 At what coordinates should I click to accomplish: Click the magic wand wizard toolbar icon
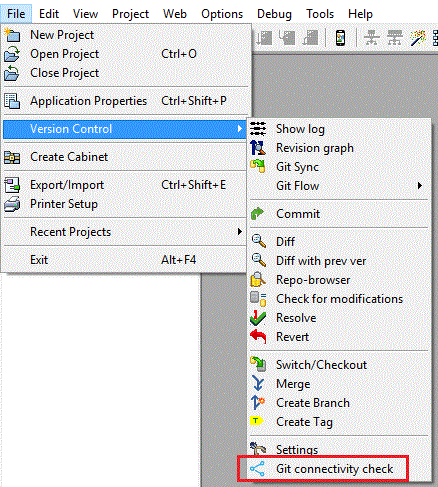[418, 38]
